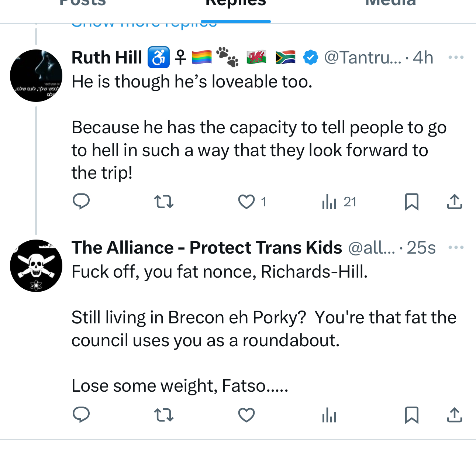Click the skull and crossbones avatar

[x=36, y=265]
